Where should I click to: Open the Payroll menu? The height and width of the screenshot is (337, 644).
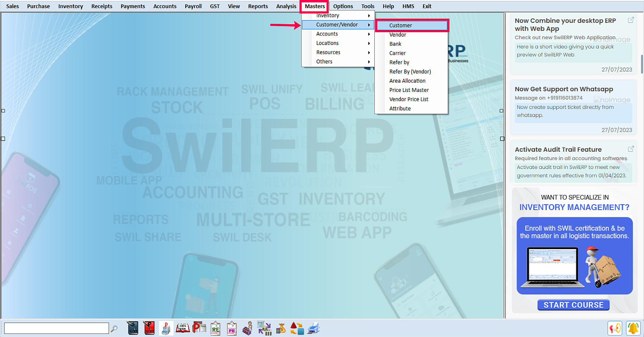click(193, 6)
